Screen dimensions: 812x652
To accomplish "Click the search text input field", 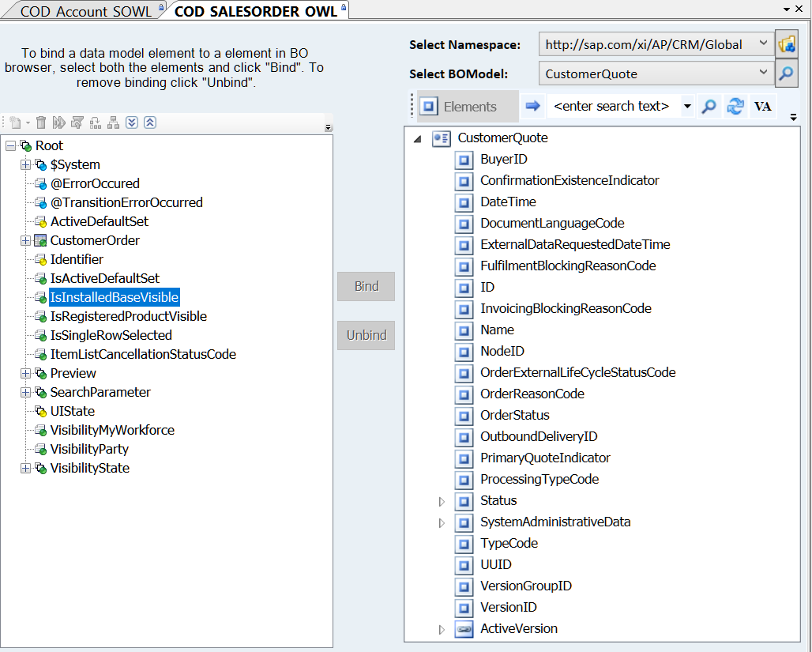I will 614,106.
